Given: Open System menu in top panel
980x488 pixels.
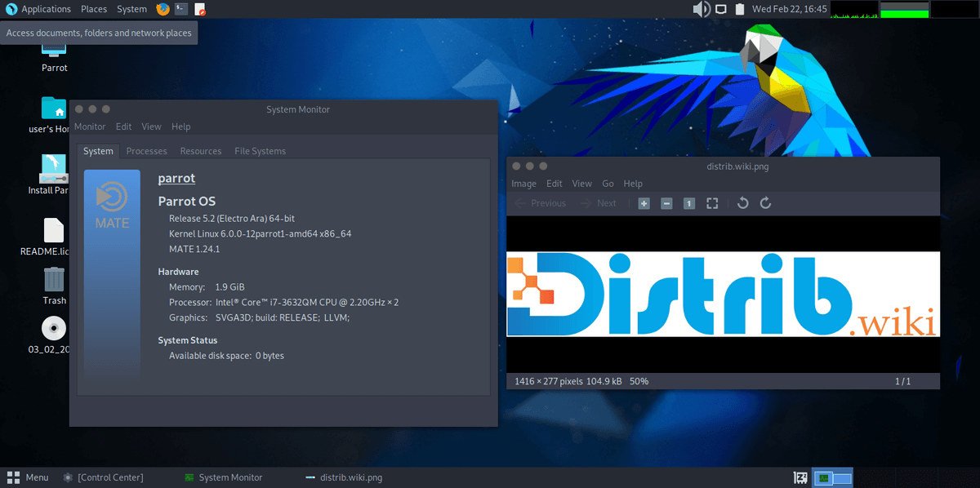Looking at the screenshot, I should click(131, 9).
